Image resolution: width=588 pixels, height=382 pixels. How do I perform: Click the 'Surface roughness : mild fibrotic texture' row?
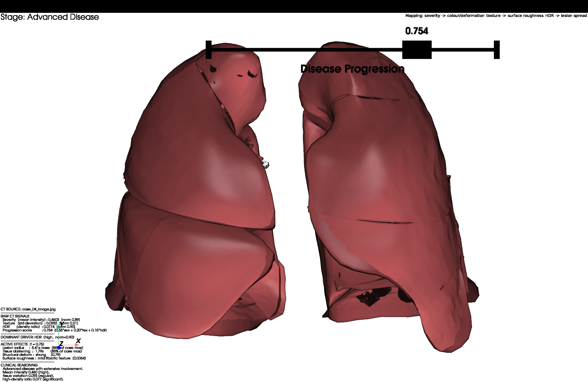[44, 358]
